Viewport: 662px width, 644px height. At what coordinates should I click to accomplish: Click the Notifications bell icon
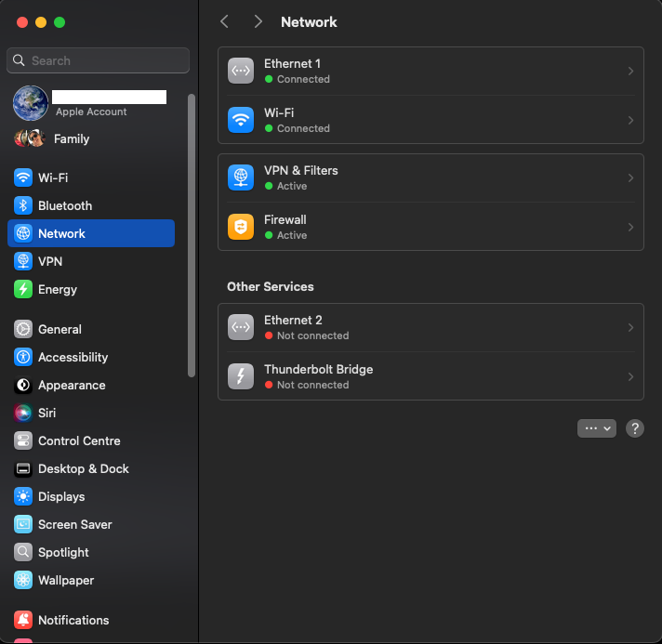23,620
